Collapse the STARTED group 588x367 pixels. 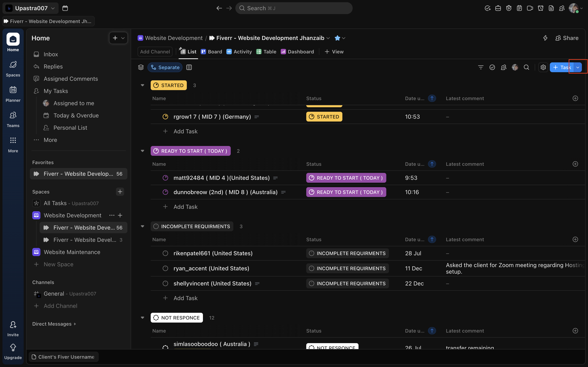143,85
